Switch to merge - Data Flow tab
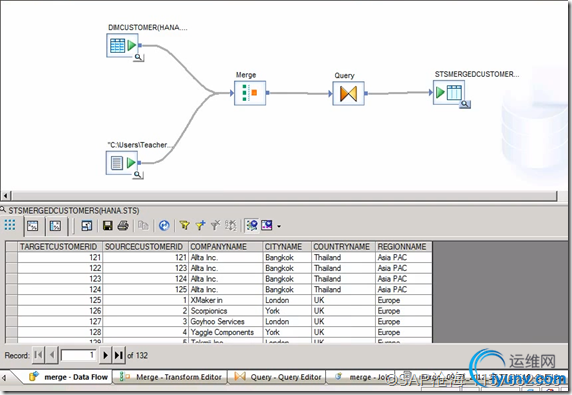This screenshot has width=572, height=395. (x=68, y=377)
